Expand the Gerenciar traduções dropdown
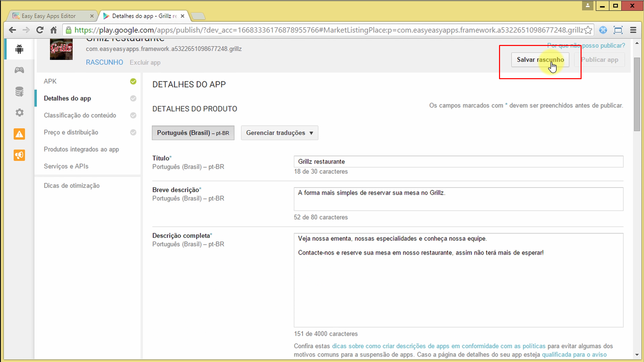 pyautogui.click(x=279, y=133)
